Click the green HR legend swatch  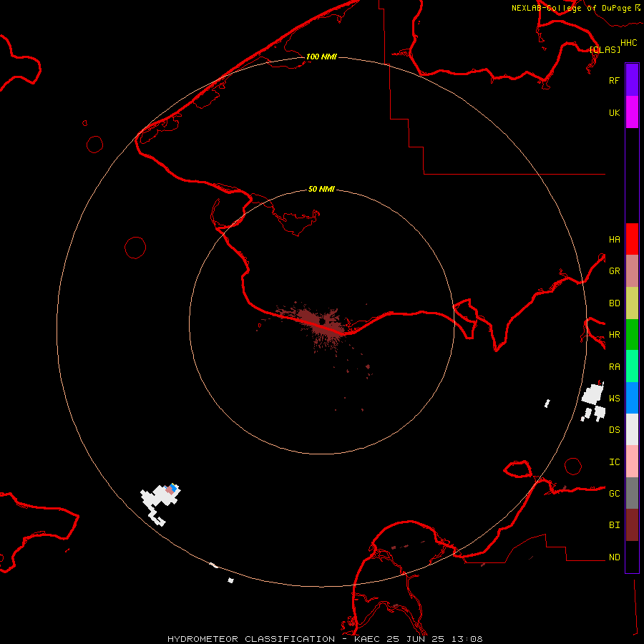tap(632, 335)
